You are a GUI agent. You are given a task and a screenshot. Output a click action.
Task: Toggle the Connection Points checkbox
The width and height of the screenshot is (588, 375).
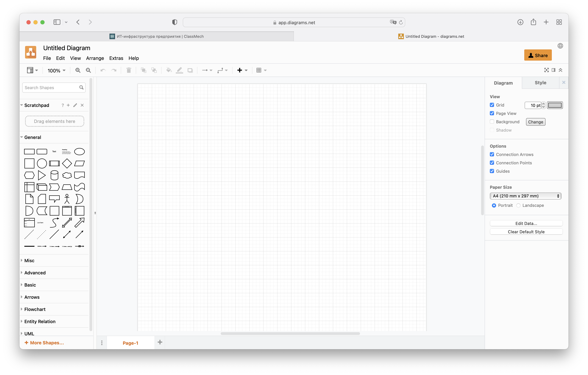pos(492,163)
